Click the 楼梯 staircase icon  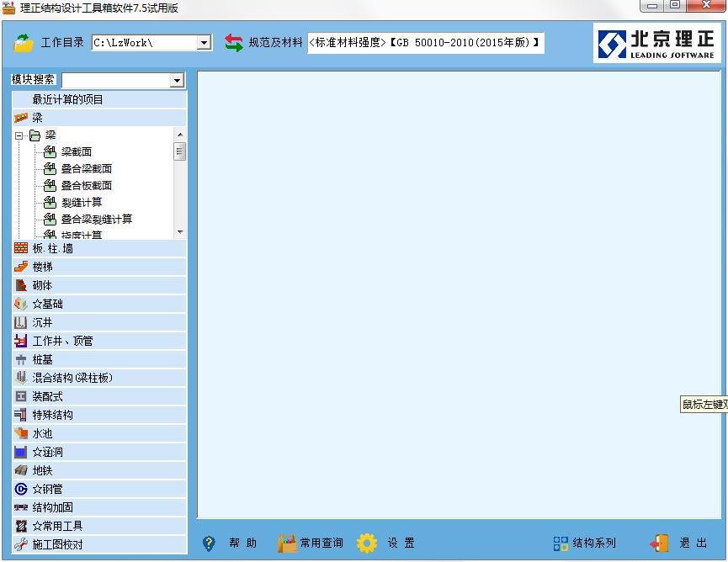pos(21,267)
